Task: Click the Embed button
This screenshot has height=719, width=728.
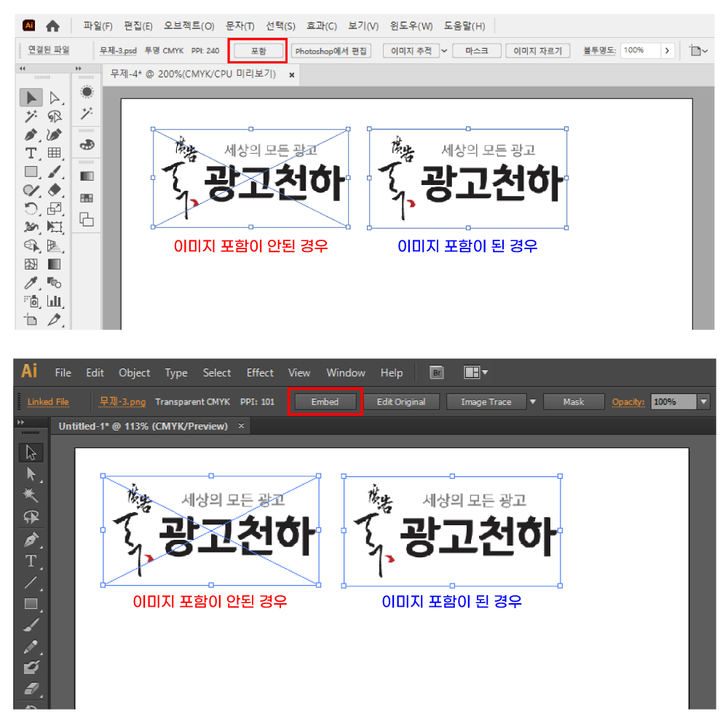Action: pos(325,402)
